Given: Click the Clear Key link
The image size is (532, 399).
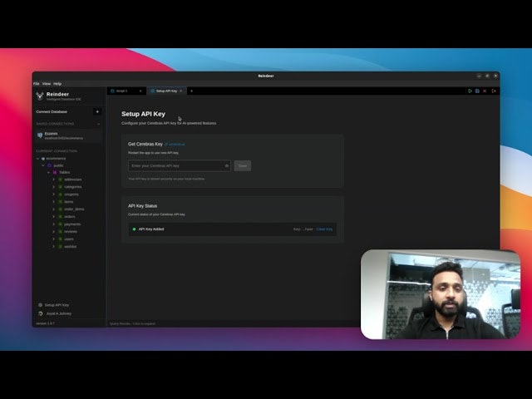Looking at the screenshot, I should click(x=324, y=229).
